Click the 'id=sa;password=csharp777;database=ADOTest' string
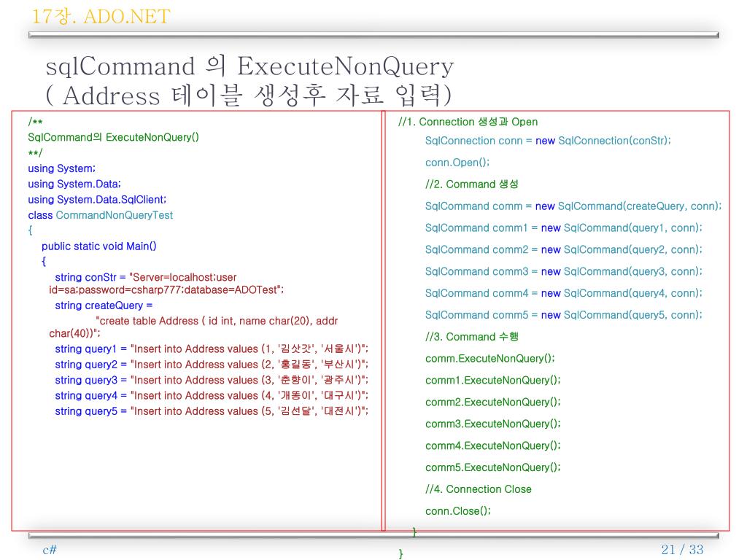This screenshot has width=747, height=560. (166, 290)
